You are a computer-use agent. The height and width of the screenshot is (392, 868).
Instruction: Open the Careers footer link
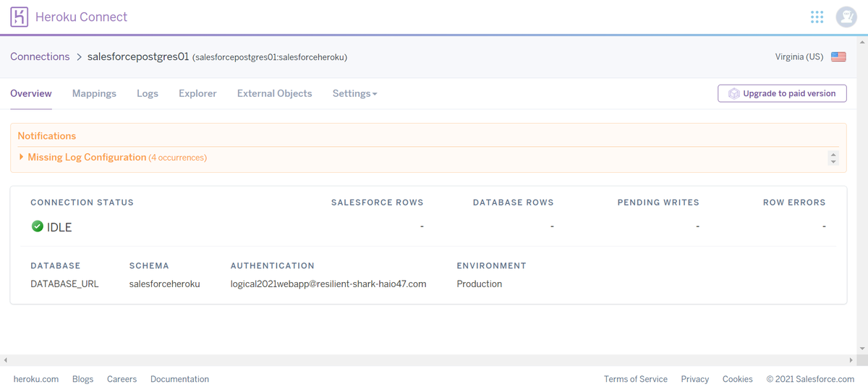click(122, 379)
